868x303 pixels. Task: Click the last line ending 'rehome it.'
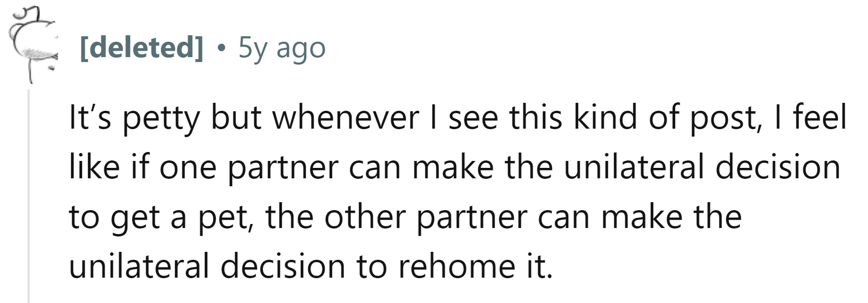click(311, 266)
